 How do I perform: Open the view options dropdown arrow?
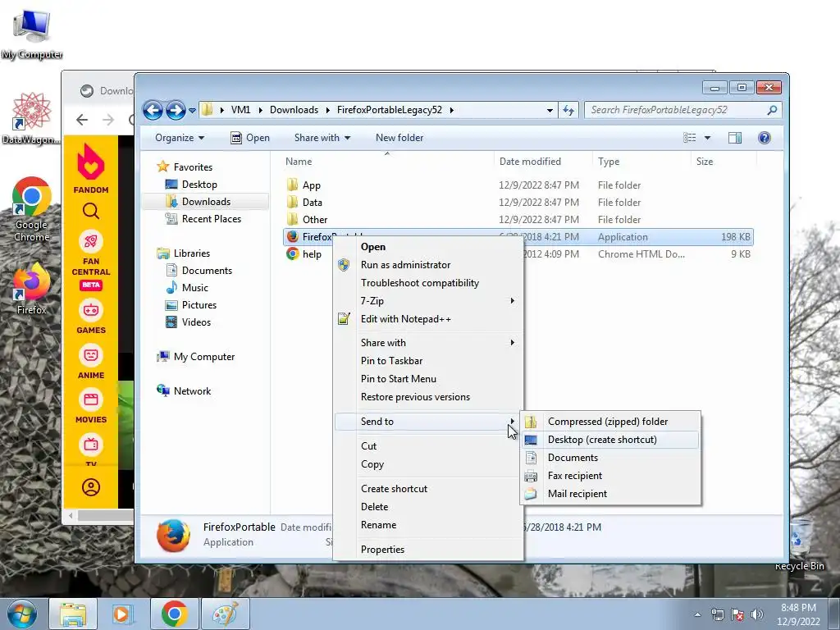(x=707, y=138)
